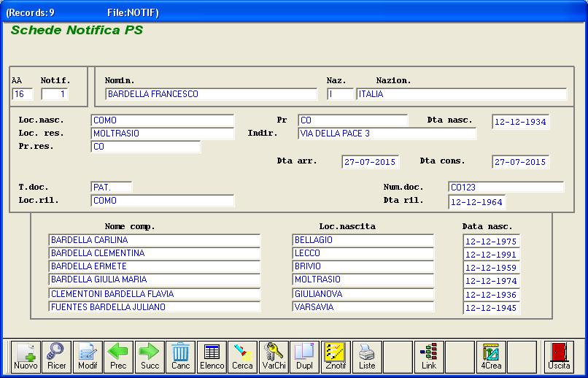Select companion CLEMENTONI BARDELLA FLAVIA
The image size is (588, 378).
(154, 293)
